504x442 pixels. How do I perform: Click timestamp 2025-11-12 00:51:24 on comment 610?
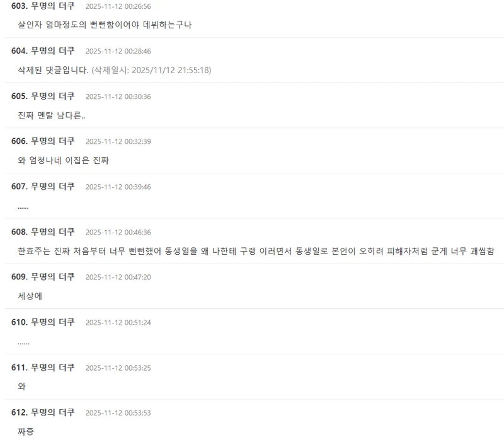[118, 323]
